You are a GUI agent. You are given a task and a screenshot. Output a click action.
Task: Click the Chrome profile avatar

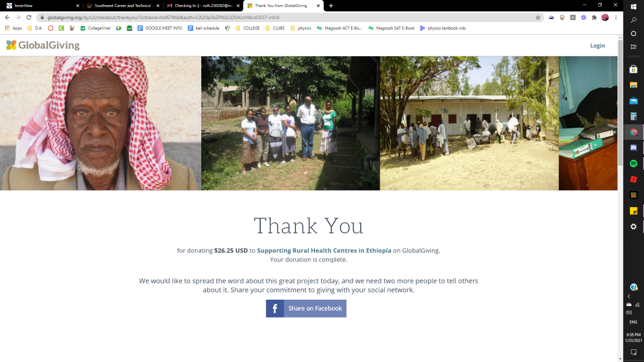click(605, 17)
